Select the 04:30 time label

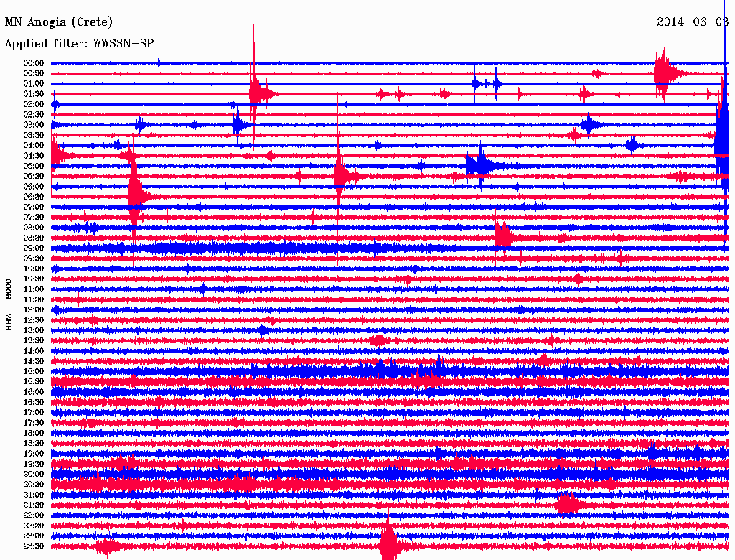tap(34, 156)
